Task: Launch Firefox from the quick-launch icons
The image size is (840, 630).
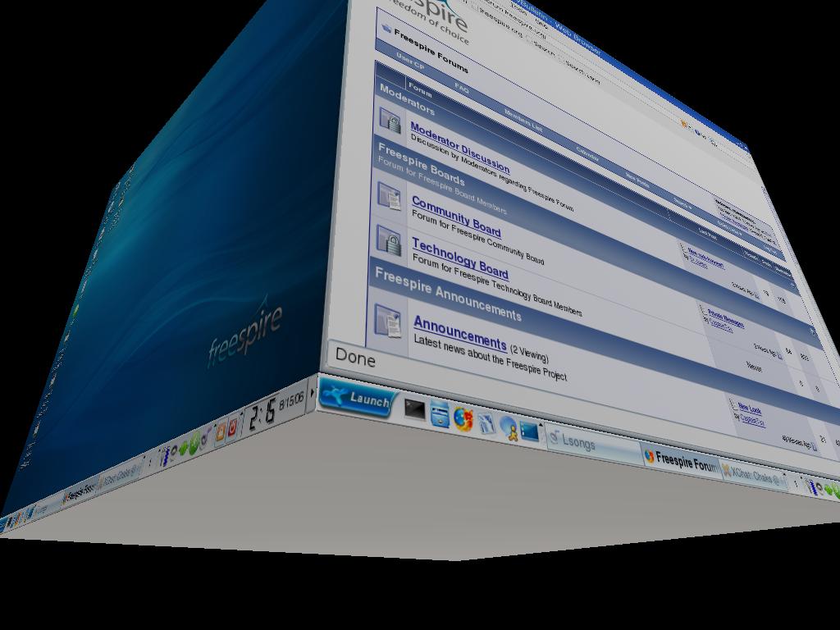Action: pyautogui.click(x=463, y=419)
